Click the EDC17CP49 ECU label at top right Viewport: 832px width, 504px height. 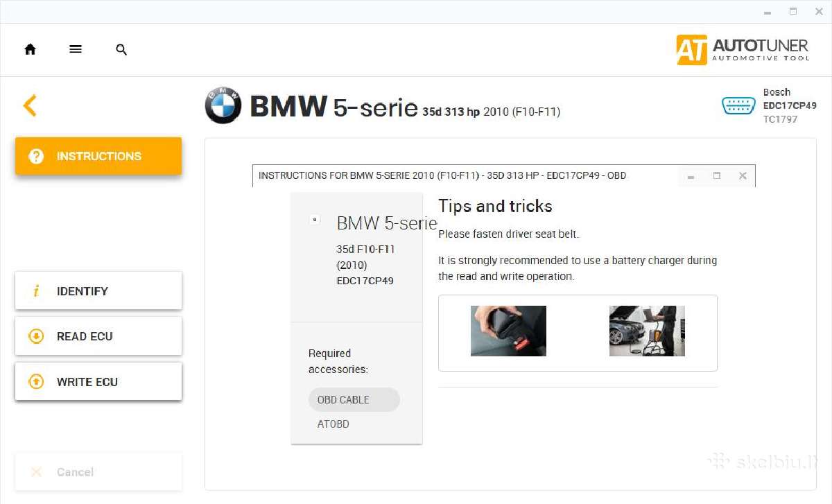coord(790,105)
